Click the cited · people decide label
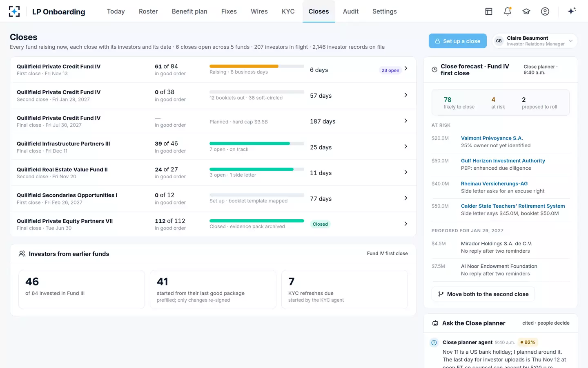Image resolution: width=588 pixels, height=368 pixels. [546, 323]
